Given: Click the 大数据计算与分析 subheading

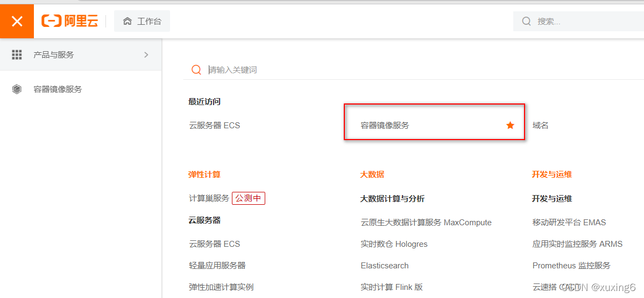Looking at the screenshot, I should click(x=392, y=199).
